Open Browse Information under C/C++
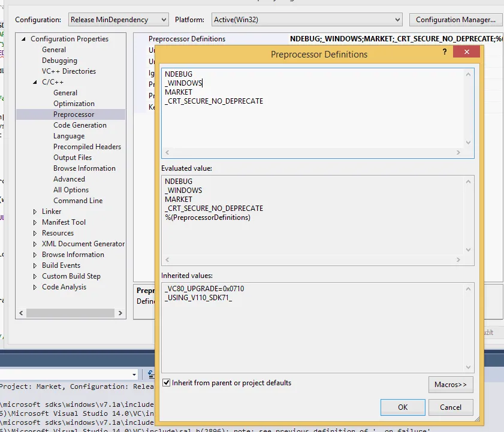This screenshot has width=504, height=432. (x=84, y=168)
